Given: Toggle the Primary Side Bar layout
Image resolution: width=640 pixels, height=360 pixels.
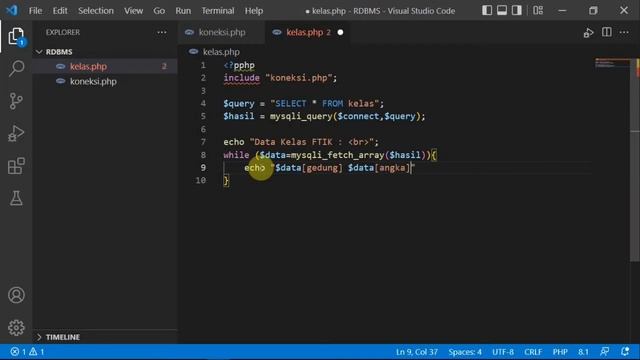Looking at the screenshot, I should [487, 11].
